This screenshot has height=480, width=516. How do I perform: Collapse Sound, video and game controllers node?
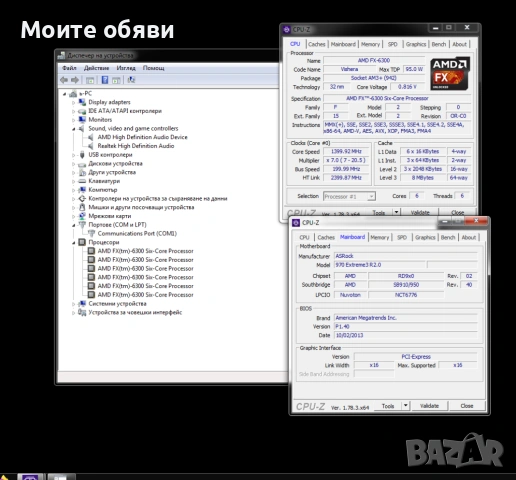pos(73,129)
